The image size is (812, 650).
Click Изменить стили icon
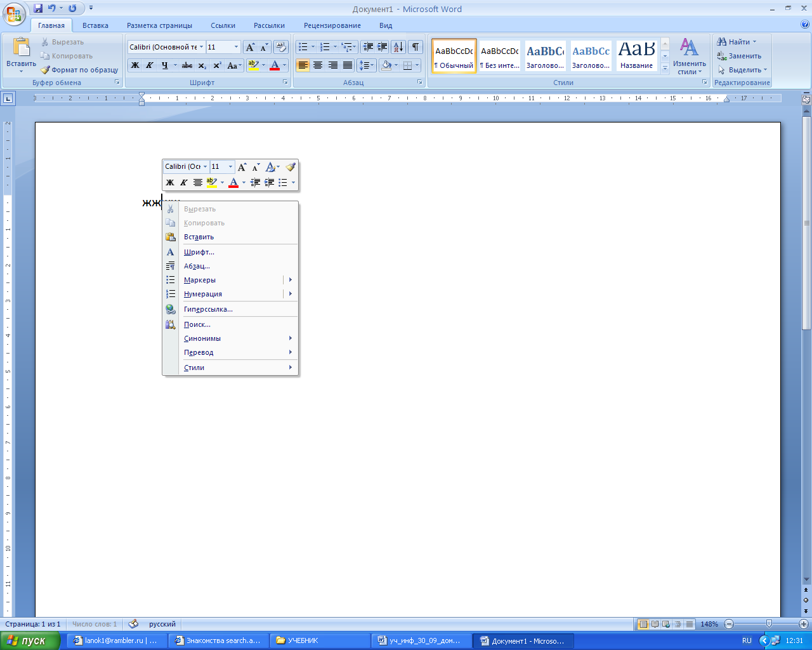(689, 46)
